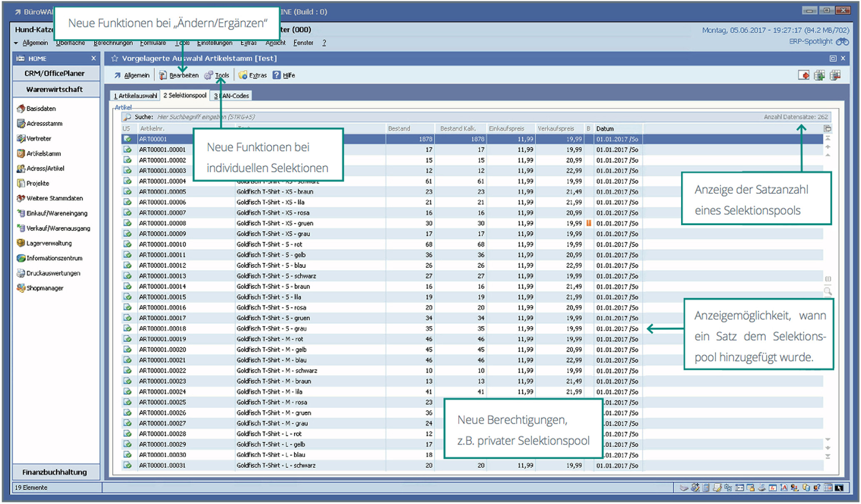Open Basisdaten in the Warenwirtschaft sidebar
This screenshot has width=861, height=504.
point(40,109)
